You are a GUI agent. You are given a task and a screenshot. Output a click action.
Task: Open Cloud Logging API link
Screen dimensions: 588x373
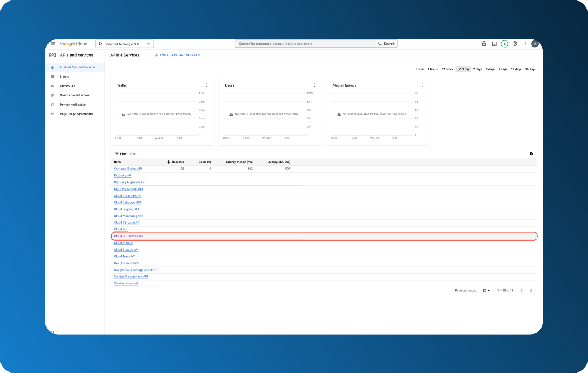tap(126, 209)
